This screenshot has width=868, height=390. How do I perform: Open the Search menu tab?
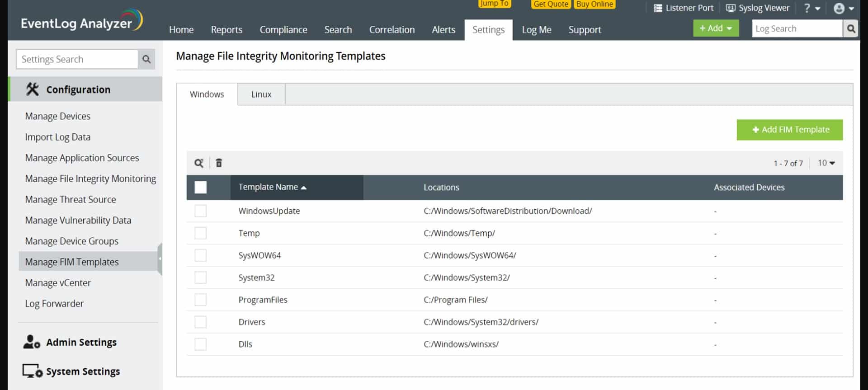(x=338, y=29)
